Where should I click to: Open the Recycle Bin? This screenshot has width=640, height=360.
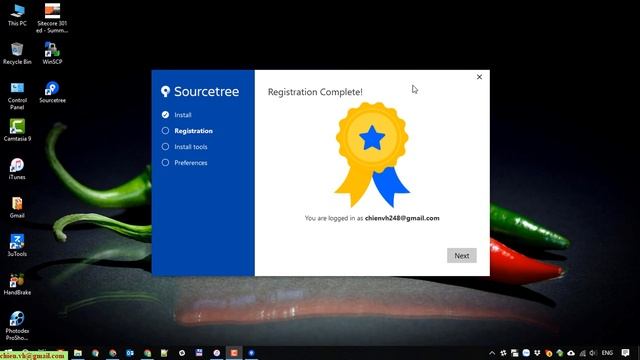click(17, 53)
